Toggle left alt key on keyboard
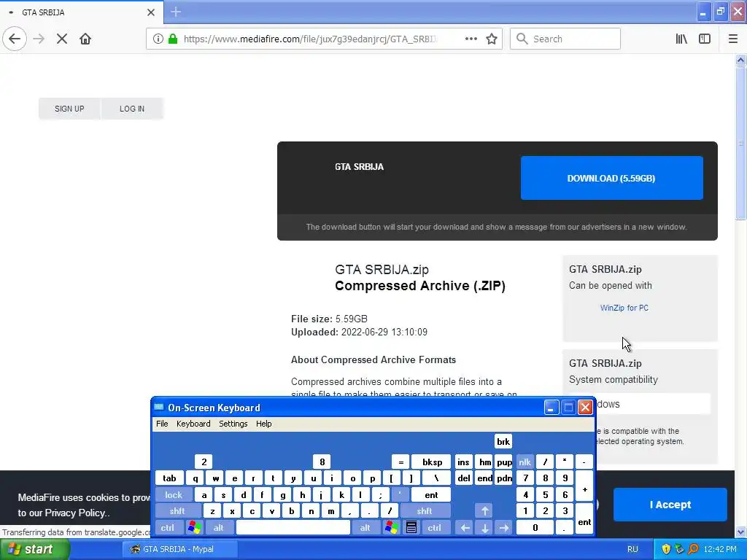The width and height of the screenshot is (747, 560). click(x=219, y=528)
